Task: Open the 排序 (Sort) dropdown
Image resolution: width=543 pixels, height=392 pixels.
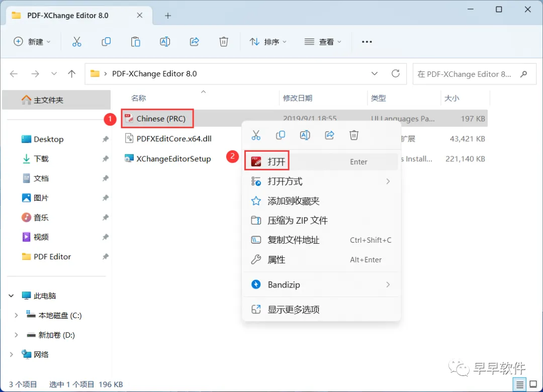Action: click(268, 42)
